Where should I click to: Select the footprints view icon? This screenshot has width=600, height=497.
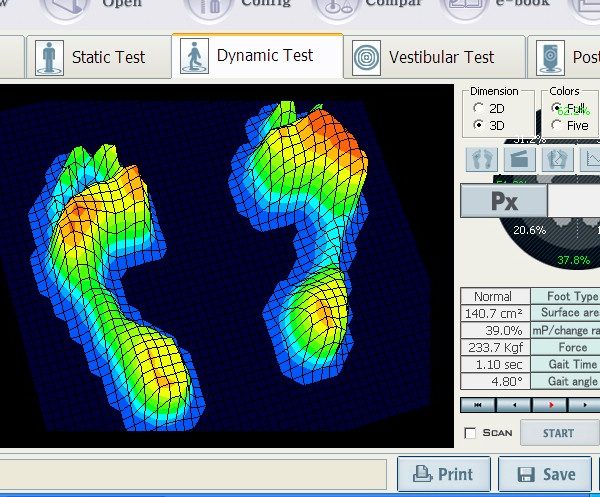(483, 159)
